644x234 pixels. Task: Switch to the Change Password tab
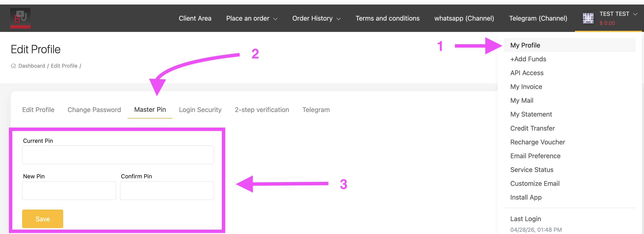click(94, 110)
